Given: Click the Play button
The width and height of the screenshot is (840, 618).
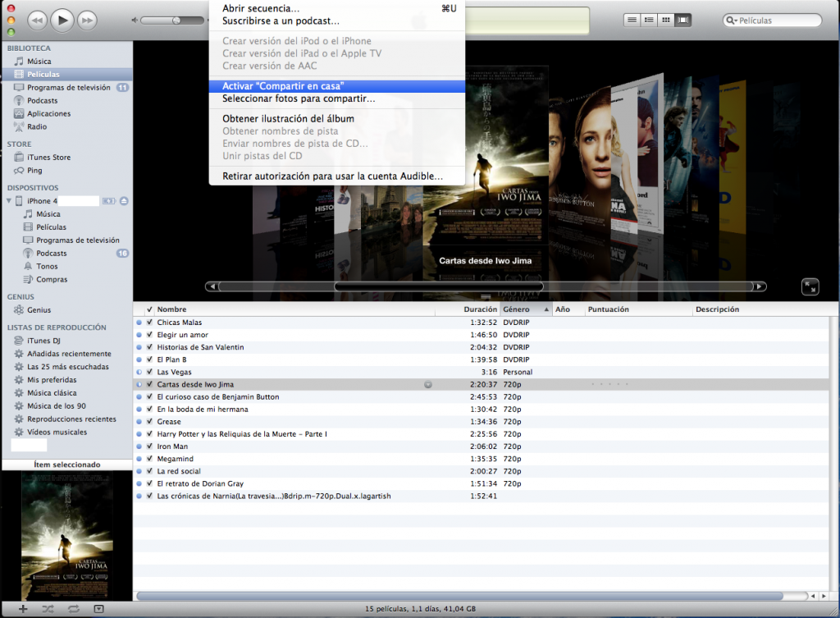Looking at the screenshot, I should [x=62, y=21].
